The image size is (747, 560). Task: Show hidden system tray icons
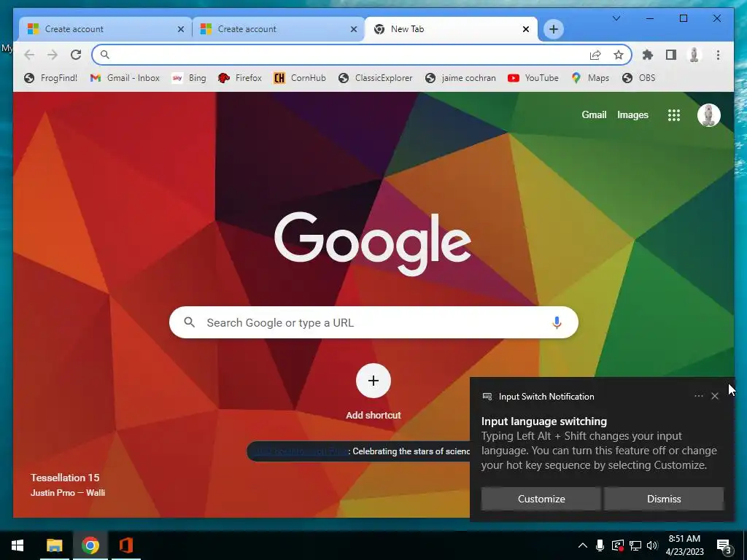coord(582,545)
